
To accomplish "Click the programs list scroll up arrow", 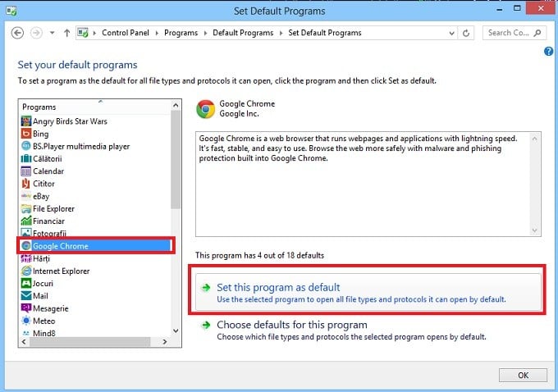I will coord(176,105).
